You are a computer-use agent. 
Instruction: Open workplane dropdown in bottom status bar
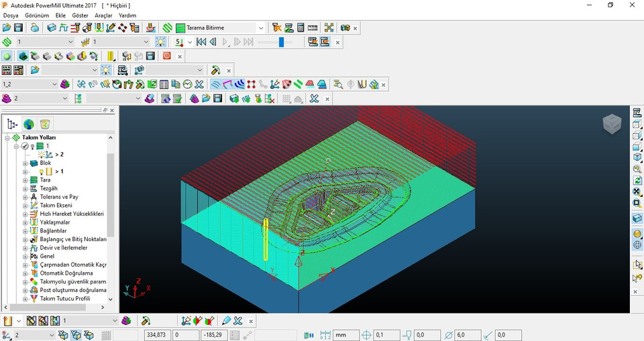[x=34, y=335]
